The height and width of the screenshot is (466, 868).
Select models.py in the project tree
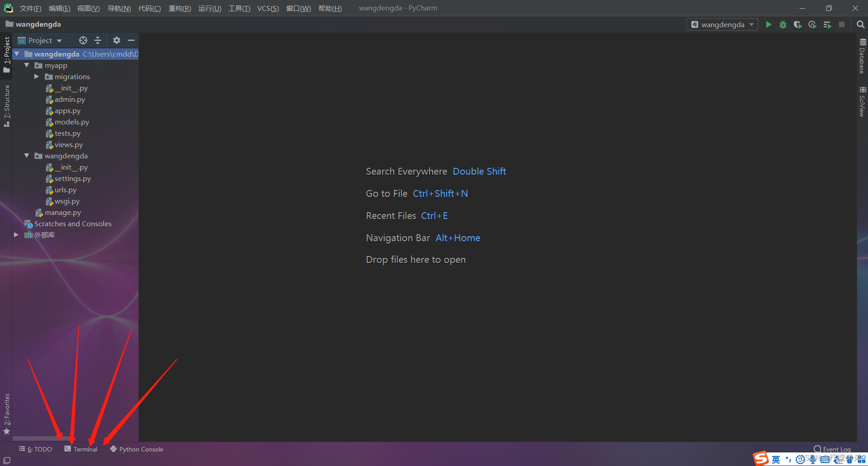pos(72,122)
